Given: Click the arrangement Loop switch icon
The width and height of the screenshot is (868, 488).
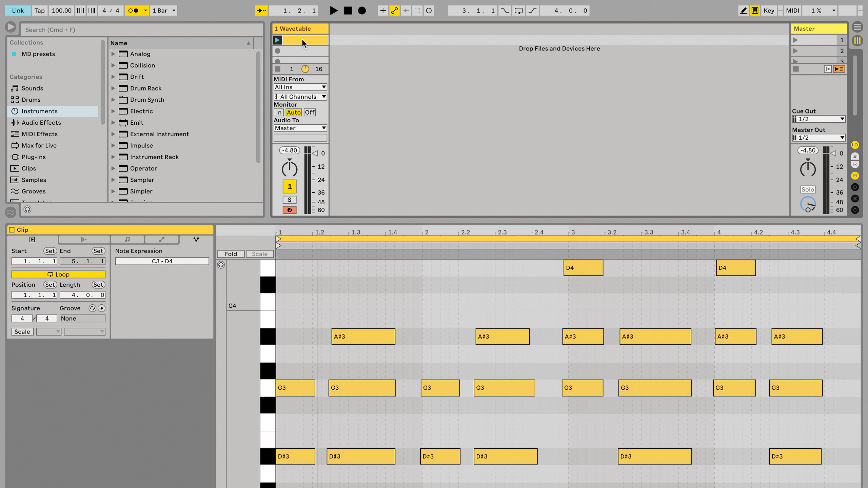Looking at the screenshot, I should tap(518, 11).
